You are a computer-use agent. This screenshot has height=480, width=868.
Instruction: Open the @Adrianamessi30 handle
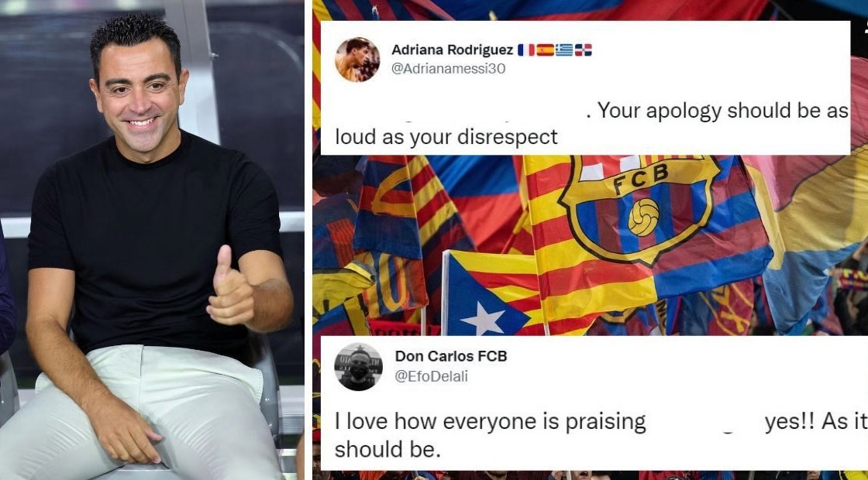point(449,69)
